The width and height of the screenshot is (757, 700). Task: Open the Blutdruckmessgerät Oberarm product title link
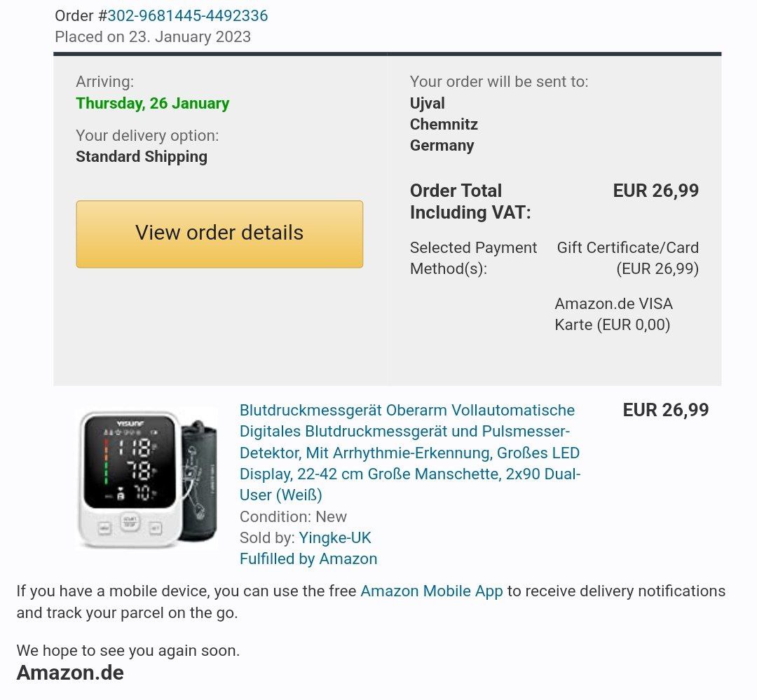tap(410, 453)
